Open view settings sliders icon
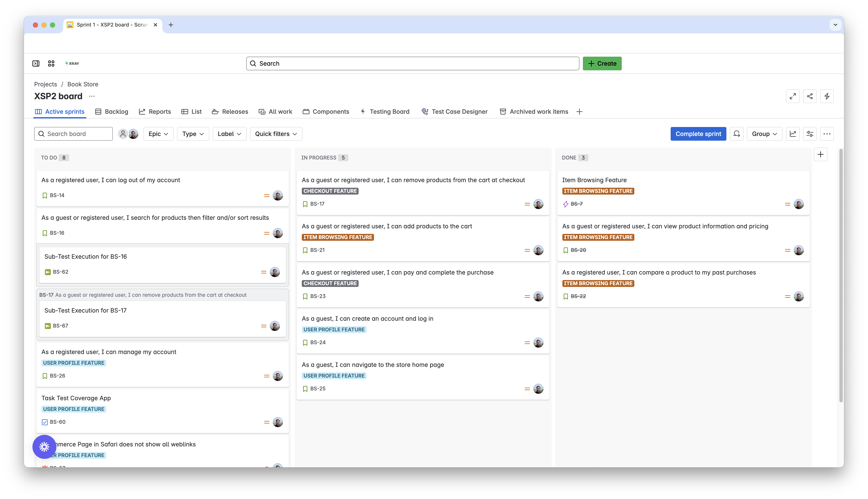 (x=809, y=134)
